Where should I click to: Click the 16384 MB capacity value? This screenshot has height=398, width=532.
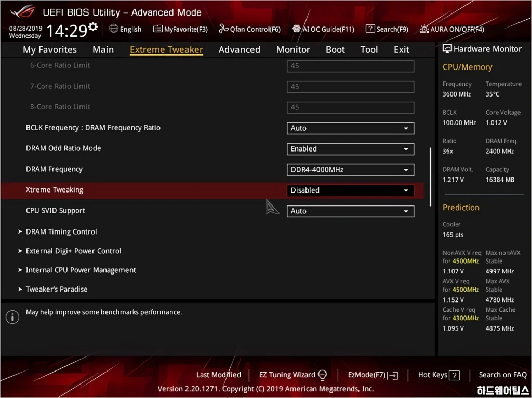[x=500, y=180]
